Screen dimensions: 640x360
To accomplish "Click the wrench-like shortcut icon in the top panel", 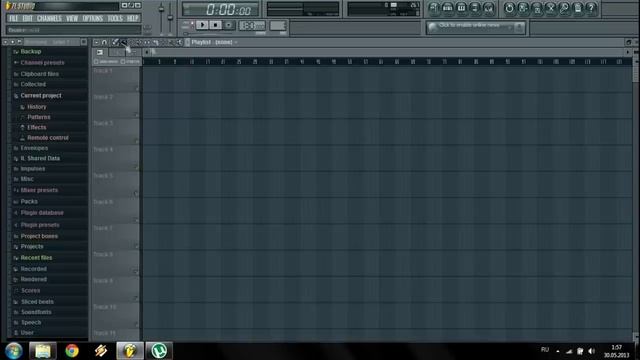I will tap(564, 8).
